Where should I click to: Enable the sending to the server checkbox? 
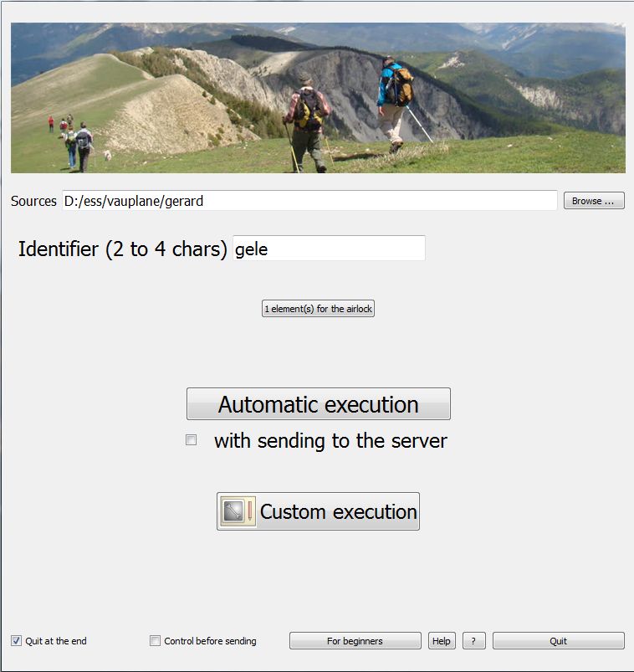pos(191,439)
